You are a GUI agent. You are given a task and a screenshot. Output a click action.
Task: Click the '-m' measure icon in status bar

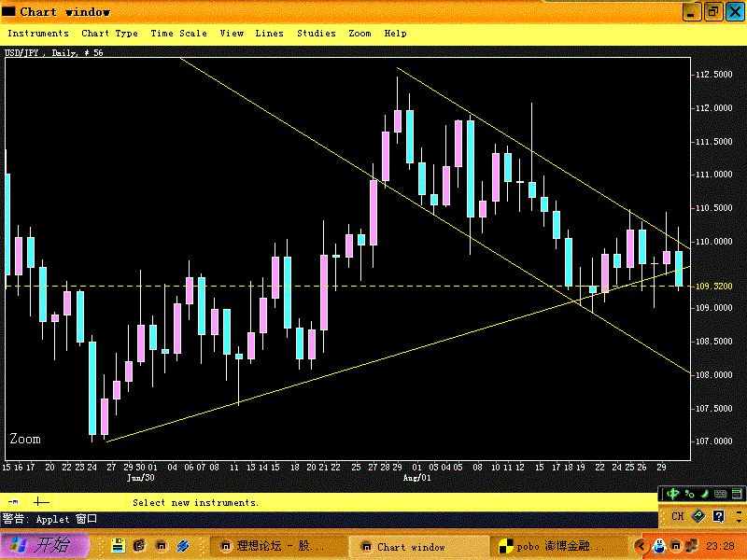14,501
